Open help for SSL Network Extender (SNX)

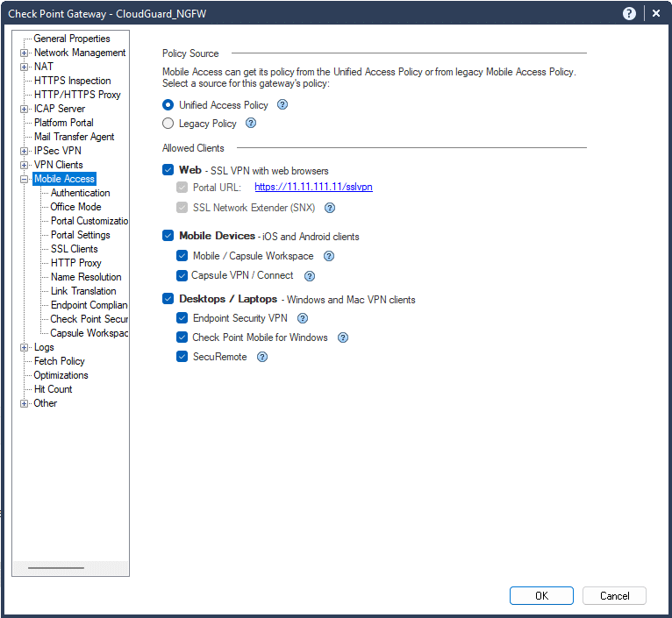point(330,209)
